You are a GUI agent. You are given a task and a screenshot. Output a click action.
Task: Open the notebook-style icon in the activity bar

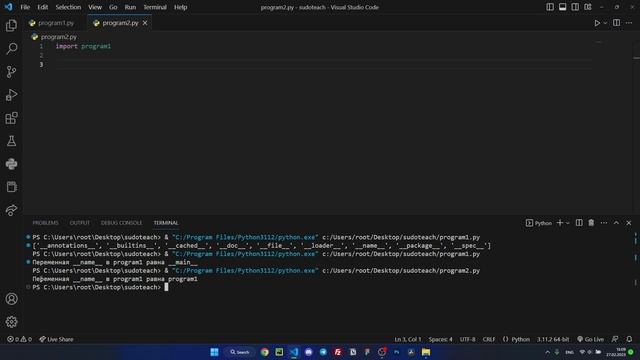point(11,187)
